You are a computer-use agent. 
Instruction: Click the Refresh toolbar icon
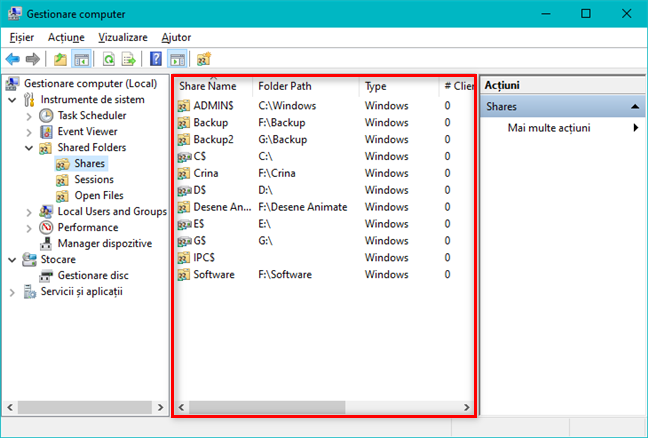tap(107, 59)
